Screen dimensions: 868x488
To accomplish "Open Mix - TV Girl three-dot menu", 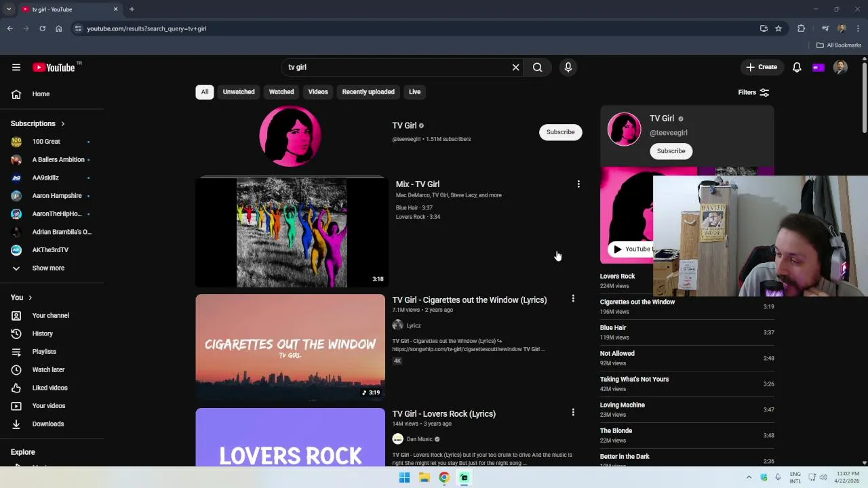I will pyautogui.click(x=578, y=184).
